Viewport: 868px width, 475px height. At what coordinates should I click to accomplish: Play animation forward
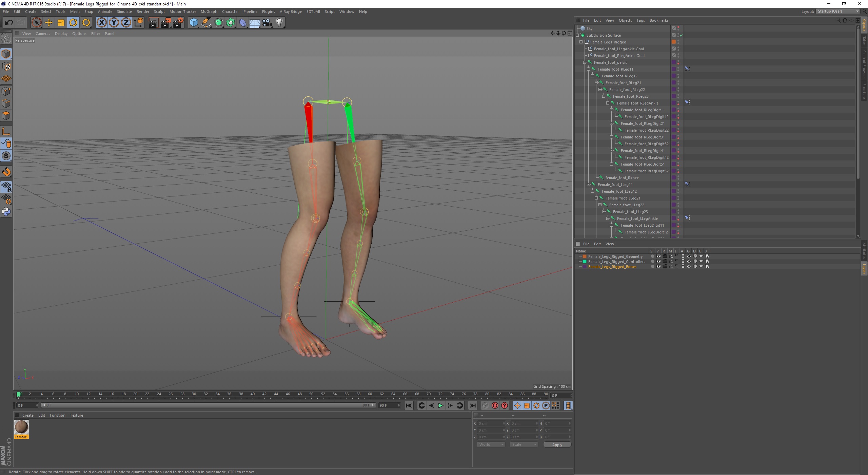pyautogui.click(x=440, y=405)
